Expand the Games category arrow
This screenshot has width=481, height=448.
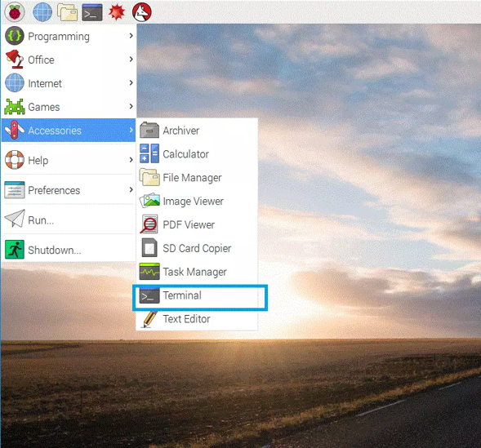[131, 106]
